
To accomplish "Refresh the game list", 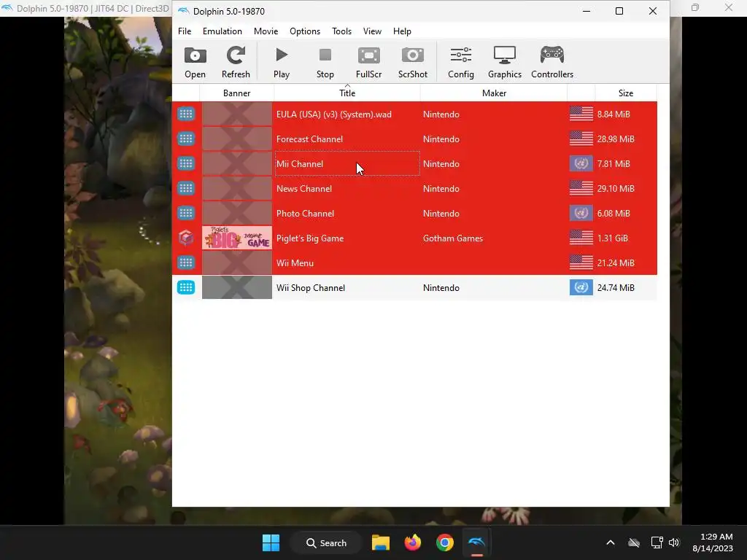I will tap(236, 63).
